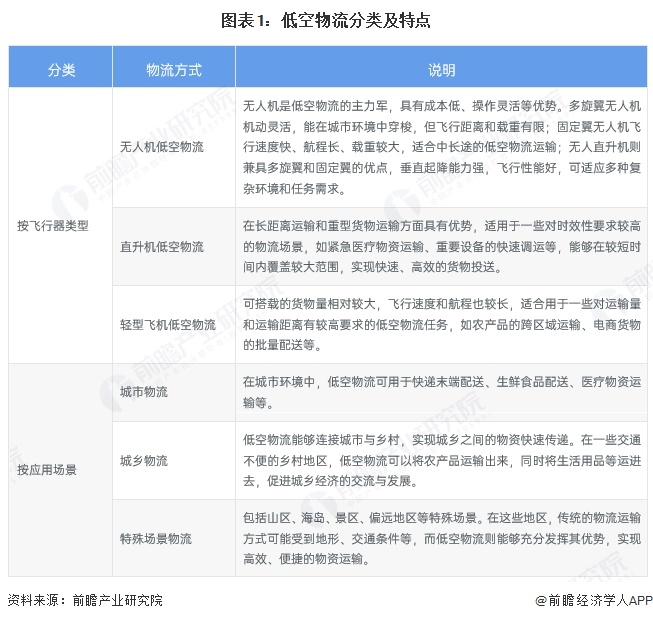Click the chart title 图表1：低空物流分类及特点
Image resolution: width=653 pixels, height=621 pixels.
(x=326, y=20)
